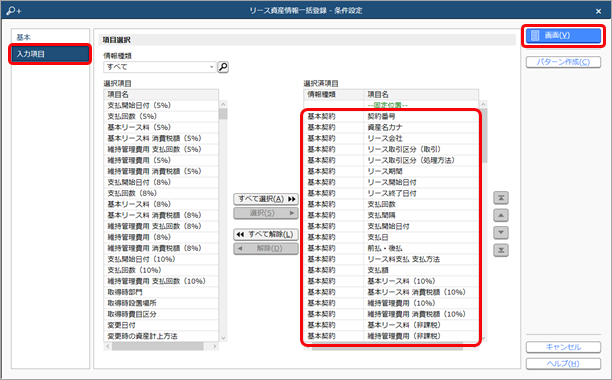Select 支払開始日付（8%） in left list
612x380 pixels.
pyautogui.click(x=161, y=182)
